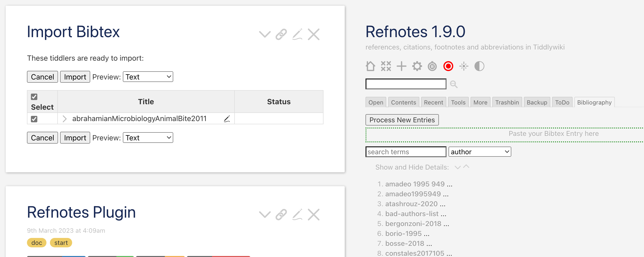The image size is (644, 257).
Task: Click the bottom Import button
Action: [75, 137]
